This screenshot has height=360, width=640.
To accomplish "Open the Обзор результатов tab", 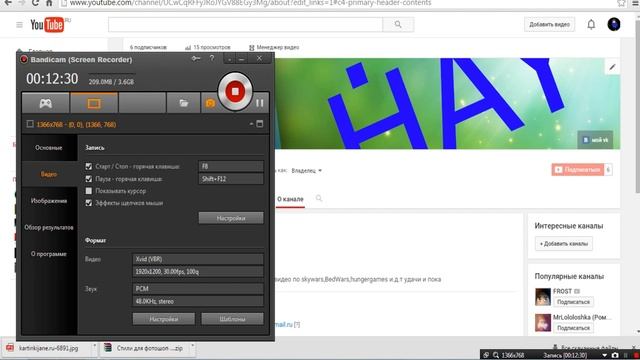I will (x=49, y=227).
